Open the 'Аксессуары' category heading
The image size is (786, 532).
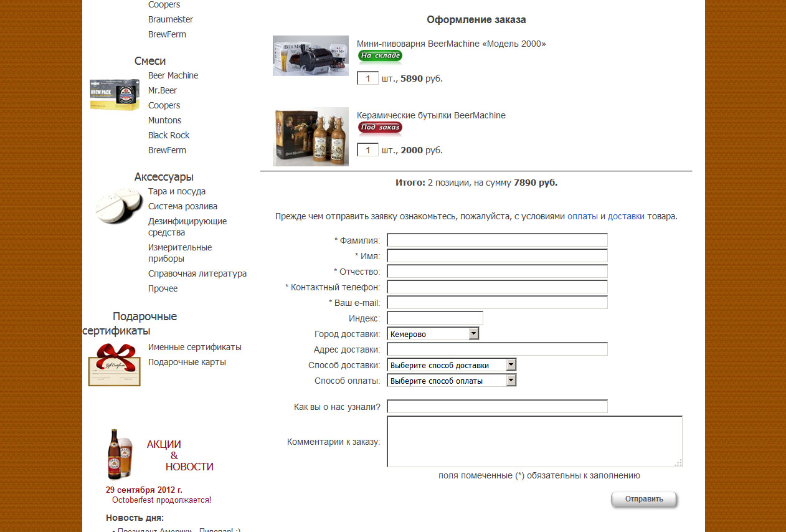tap(164, 177)
